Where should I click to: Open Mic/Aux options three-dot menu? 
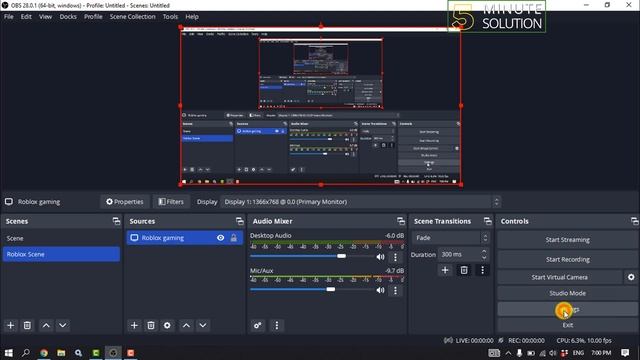(x=395, y=290)
